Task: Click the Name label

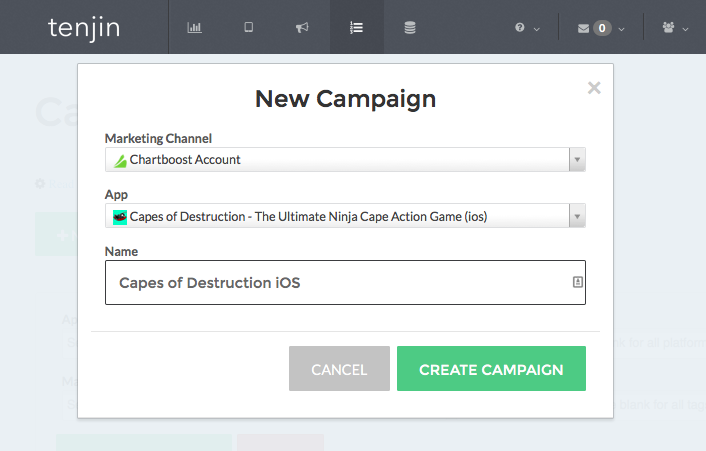Action: (x=122, y=251)
